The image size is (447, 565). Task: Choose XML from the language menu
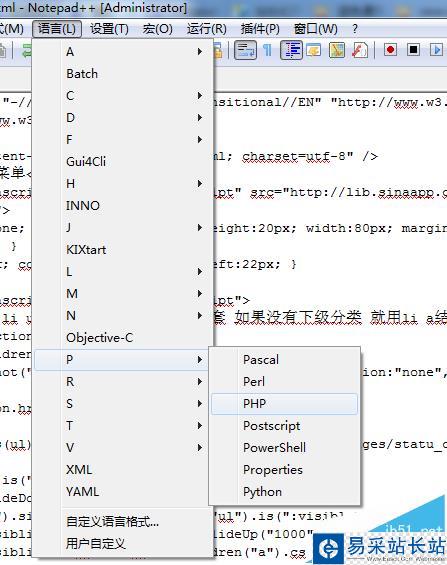[121, 470]
